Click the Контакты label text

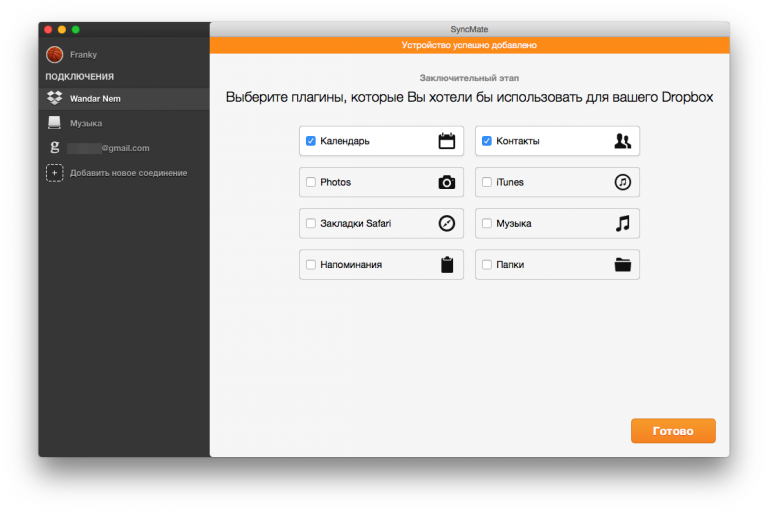click(518, 141)
